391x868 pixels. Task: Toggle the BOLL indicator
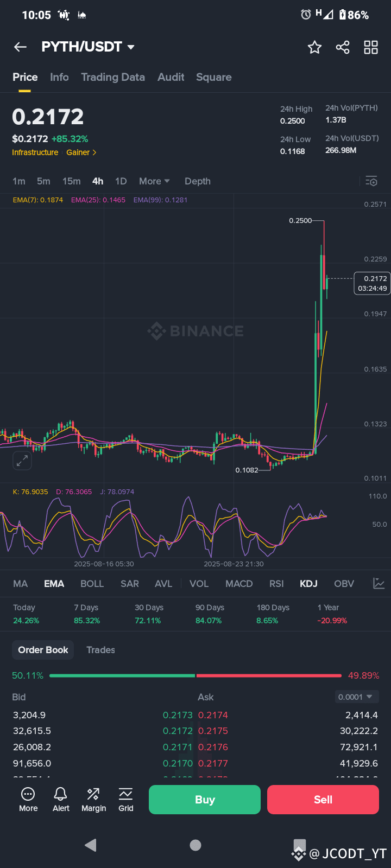click(x=92, y=584)
